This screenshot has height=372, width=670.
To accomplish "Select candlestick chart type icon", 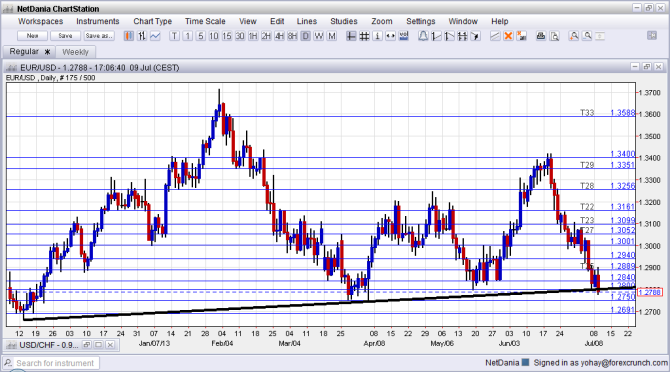I will [129, 36].
